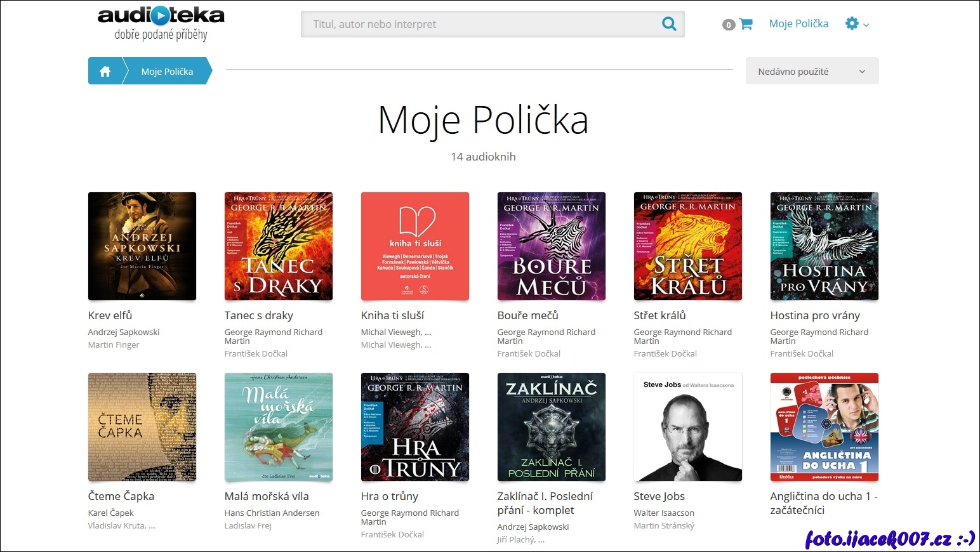Open the settings gear menu
980x552 pixels.
tap(852, 23)
